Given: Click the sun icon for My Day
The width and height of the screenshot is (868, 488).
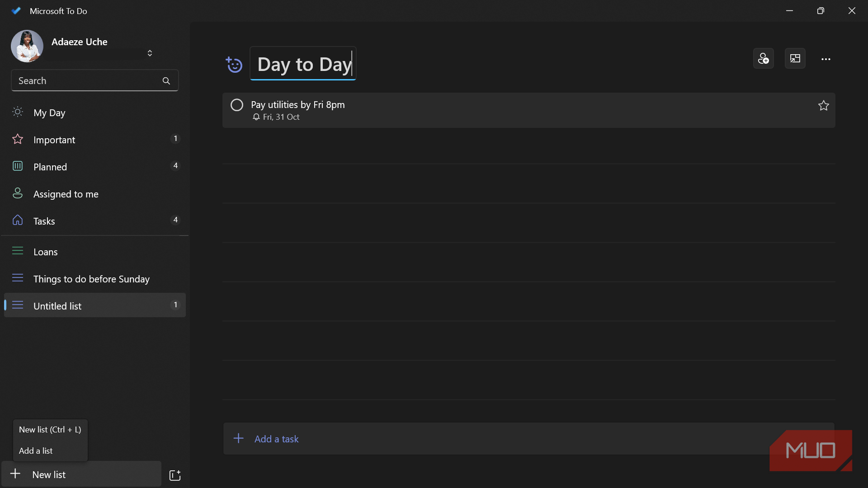Looking at the screenshot, I should [x=18, y=112].
